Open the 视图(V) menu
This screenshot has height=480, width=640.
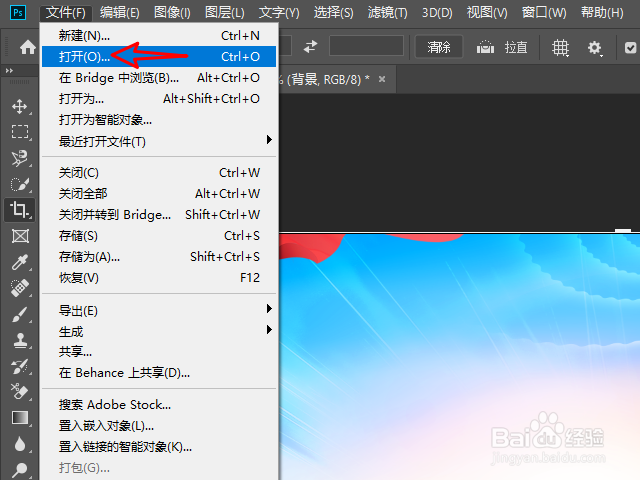[487, 13]
